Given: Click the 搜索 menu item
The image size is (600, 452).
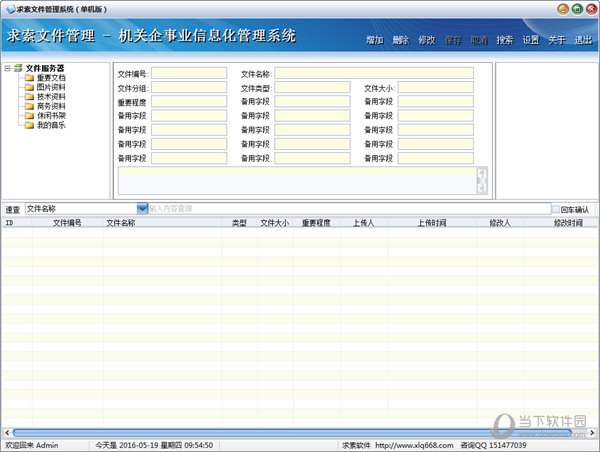Looking at the screenshot, I should (x=505, y=40).
